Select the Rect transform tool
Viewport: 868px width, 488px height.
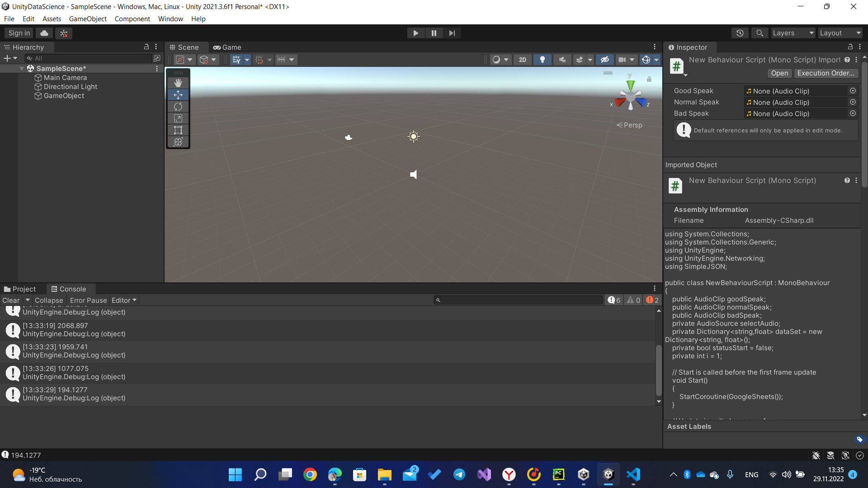tap(178, 130)
